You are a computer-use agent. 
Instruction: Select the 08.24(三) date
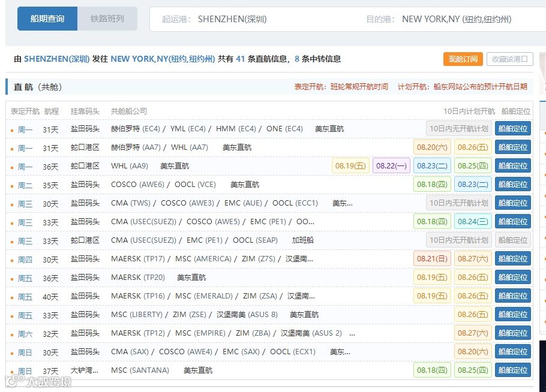point(473,222)
